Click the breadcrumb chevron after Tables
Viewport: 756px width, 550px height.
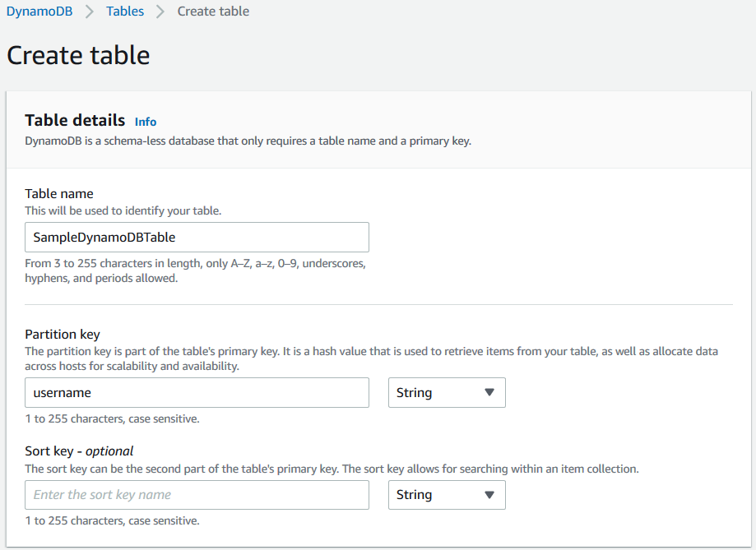(160, 12)
